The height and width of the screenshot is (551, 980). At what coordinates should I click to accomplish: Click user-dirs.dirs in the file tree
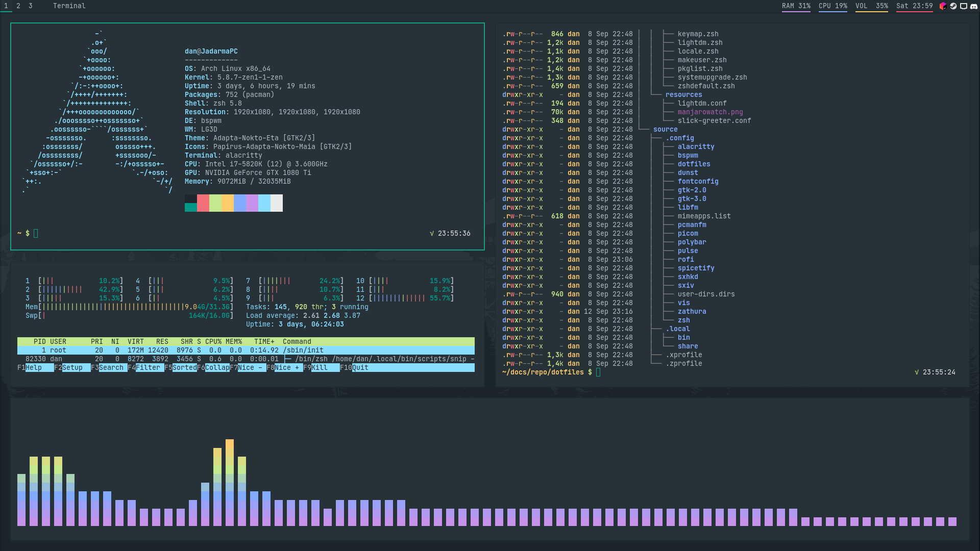[x=706, y=294]
